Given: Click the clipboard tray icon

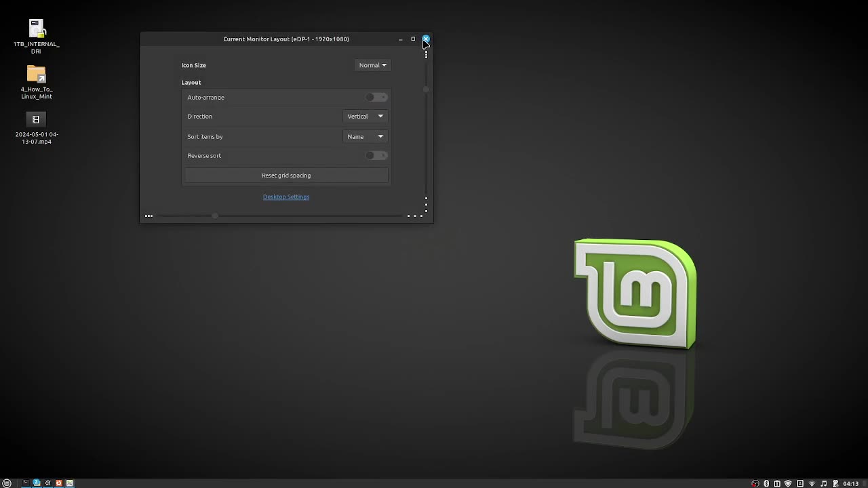Looking at the screenshot, I should click(x=777, y=483).
